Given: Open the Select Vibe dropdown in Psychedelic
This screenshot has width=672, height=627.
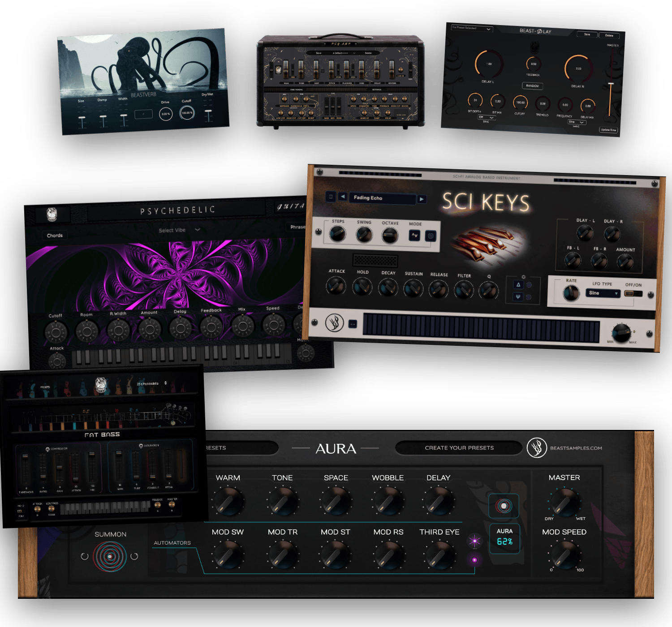Looking at the screenshot, I should 179,230.
